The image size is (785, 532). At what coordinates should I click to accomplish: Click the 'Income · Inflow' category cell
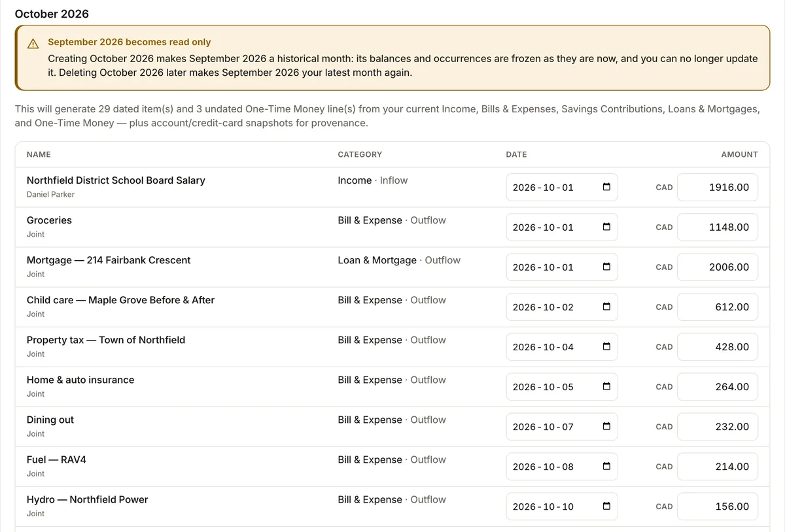point(373,180)
